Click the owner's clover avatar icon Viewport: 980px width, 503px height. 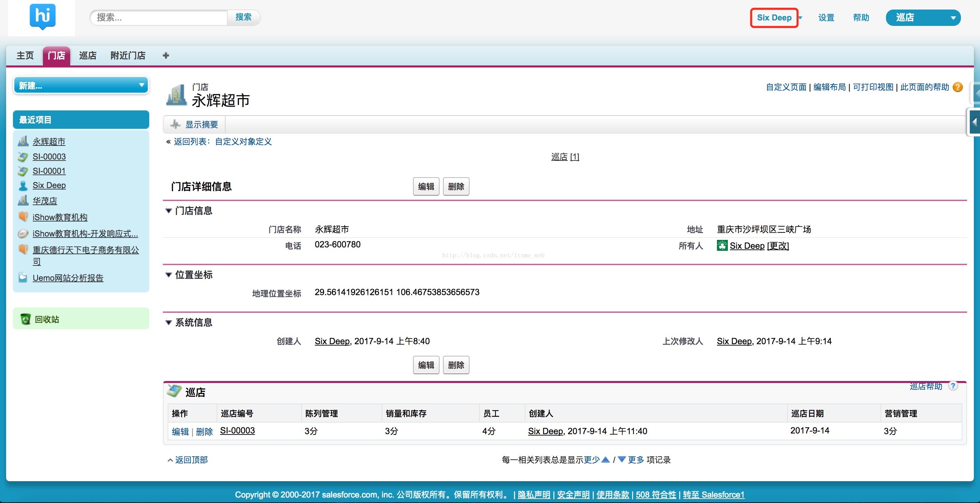[722, 246]
